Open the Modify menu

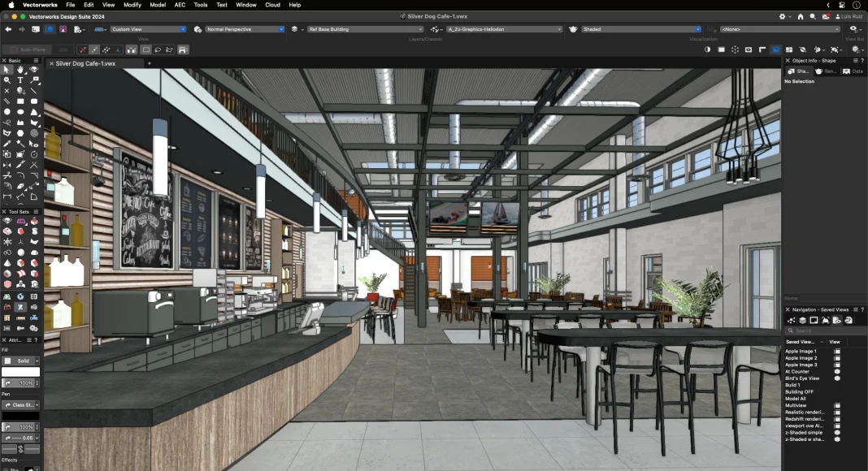tap(132, 5)
